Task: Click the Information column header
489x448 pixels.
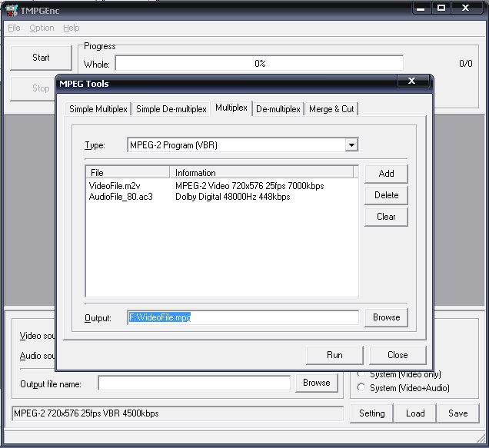Action: point(261,172)
